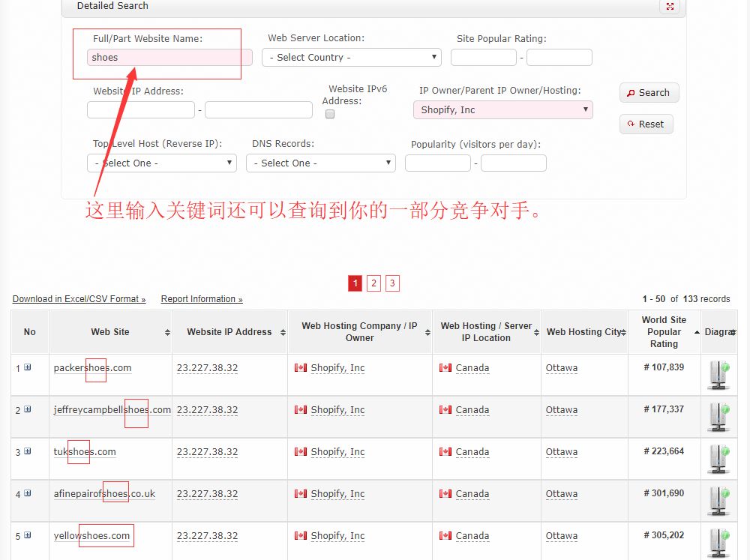Open the jeffreycampbellshoes.com website link
750x560 pixels.
pos(112,410)
